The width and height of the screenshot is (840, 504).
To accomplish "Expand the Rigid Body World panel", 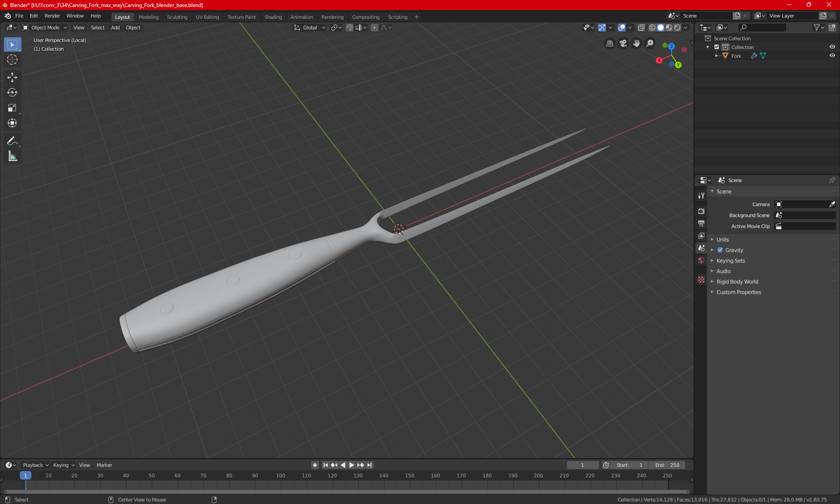I will 737,282.
